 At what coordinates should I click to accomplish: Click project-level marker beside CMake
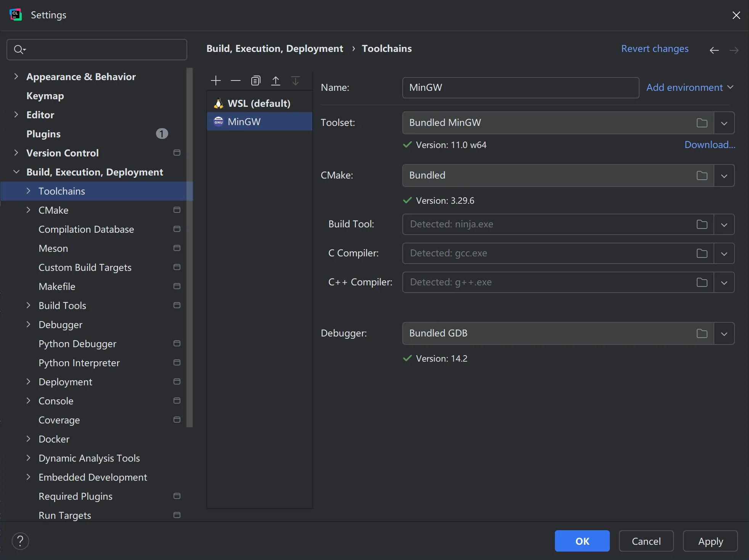[x=177, y=210]
